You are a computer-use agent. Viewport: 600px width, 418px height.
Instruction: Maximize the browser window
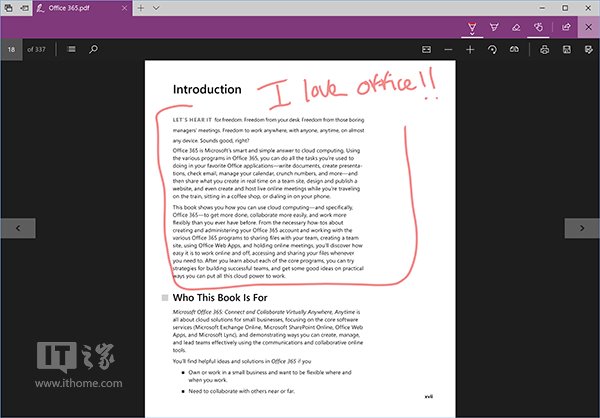point(565,8)
